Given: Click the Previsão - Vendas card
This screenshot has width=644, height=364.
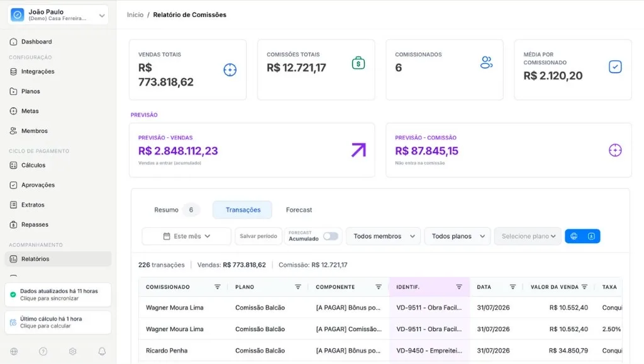Looking at the screenshot, I should (x=252, y=150).
